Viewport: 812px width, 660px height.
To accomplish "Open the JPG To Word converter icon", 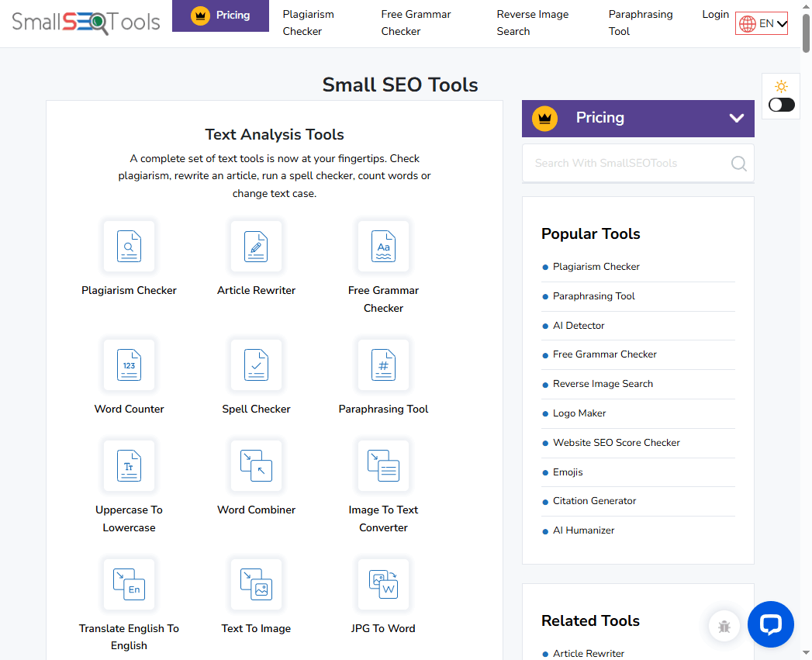I will [x=383, y=584].
